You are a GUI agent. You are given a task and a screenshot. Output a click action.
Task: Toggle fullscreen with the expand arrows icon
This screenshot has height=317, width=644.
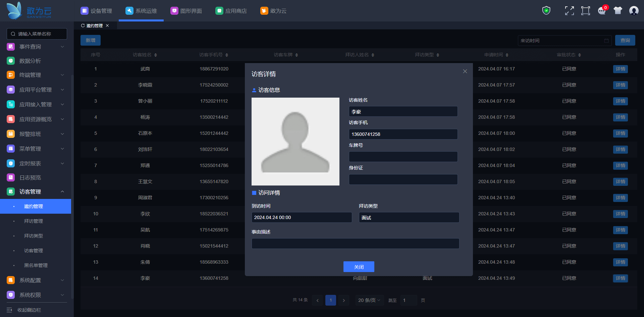coord(569,11)
